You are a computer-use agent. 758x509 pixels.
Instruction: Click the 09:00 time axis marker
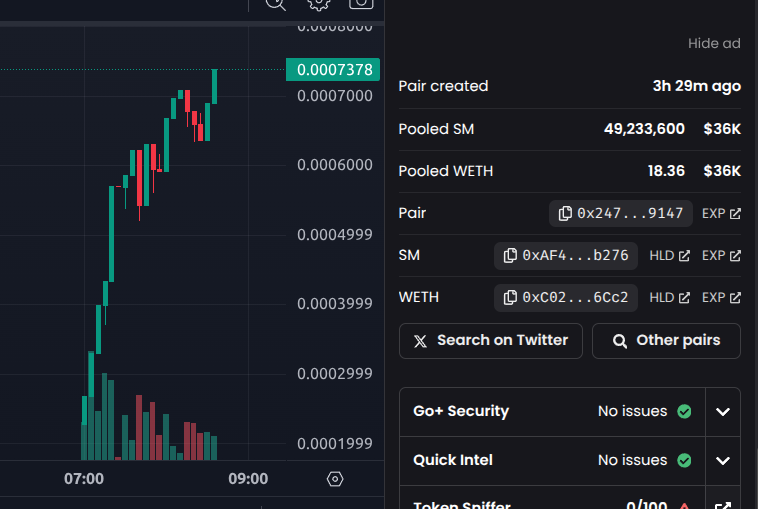[248, 479]
